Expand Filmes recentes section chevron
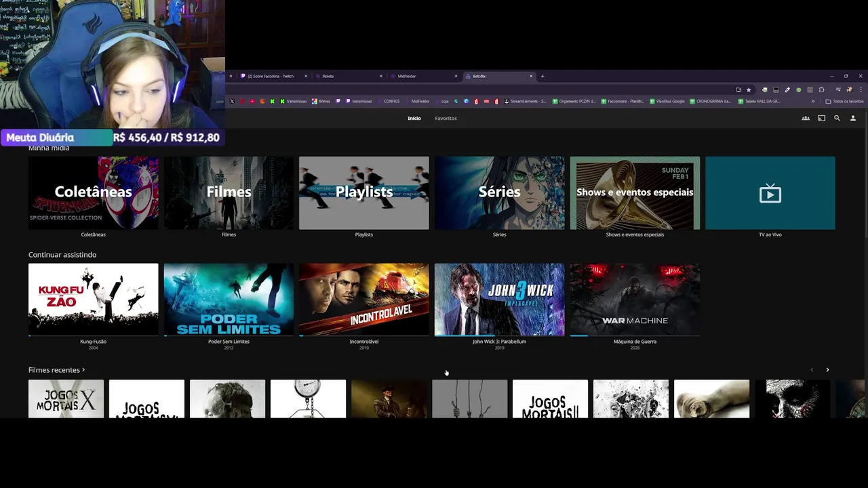Viewport: 868px width, 488px height. point(83,370)
